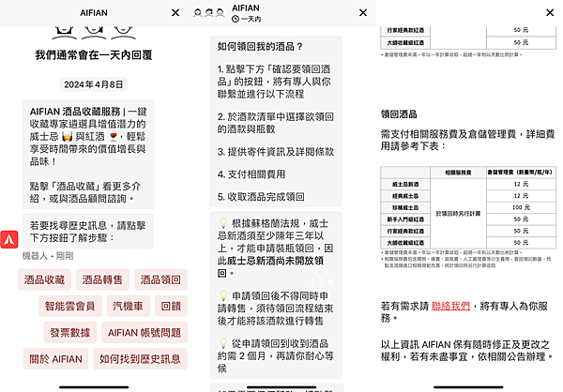The height and width of the screenshot is (392, 563).
Task: Click the 經典威士忌 table row label
Action: tap(405, 196)
